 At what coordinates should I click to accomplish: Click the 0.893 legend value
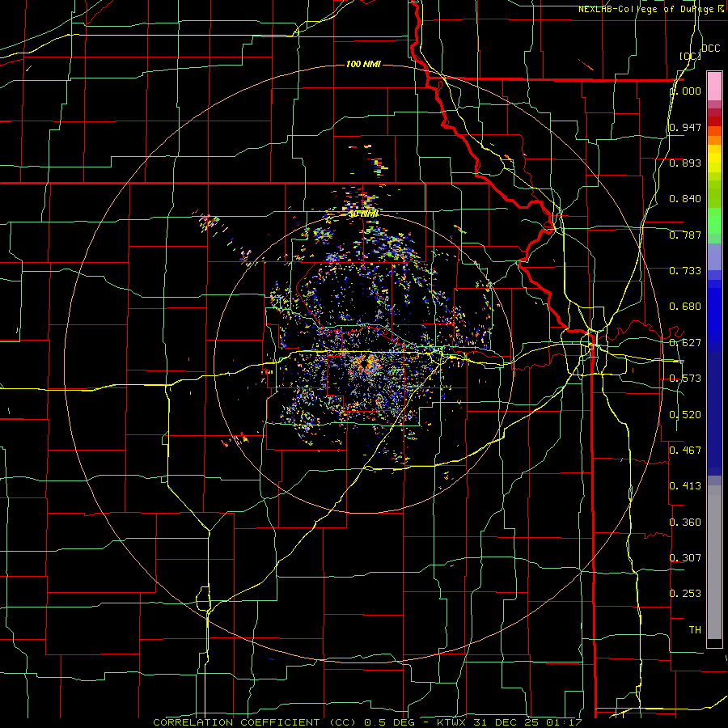click(685, 163)
